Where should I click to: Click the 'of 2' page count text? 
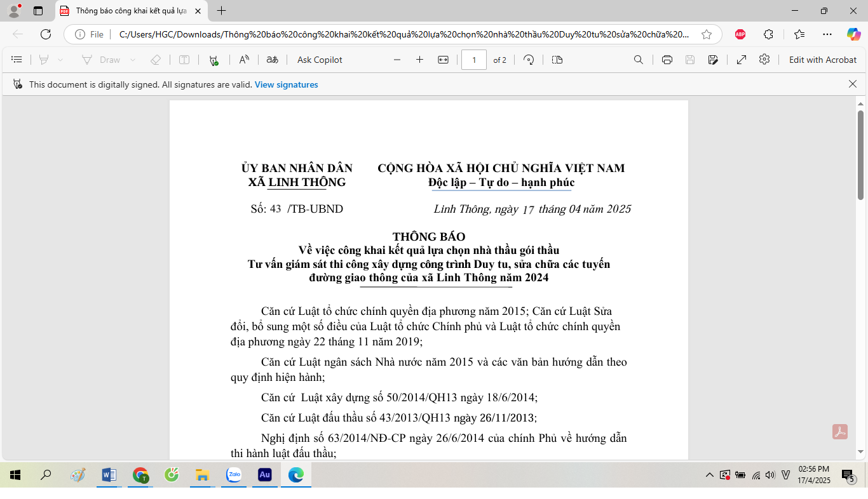tap(500, 60)
